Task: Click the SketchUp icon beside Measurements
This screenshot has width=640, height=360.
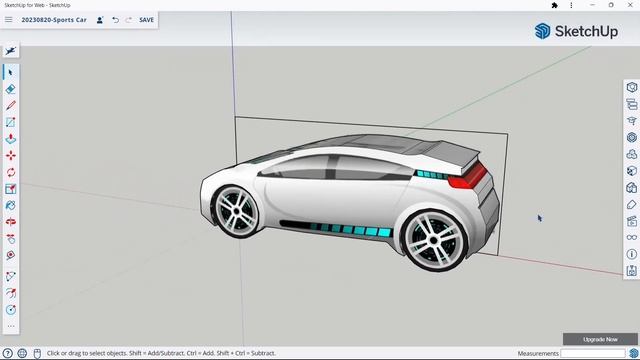Action: click(x=633, y=353)
